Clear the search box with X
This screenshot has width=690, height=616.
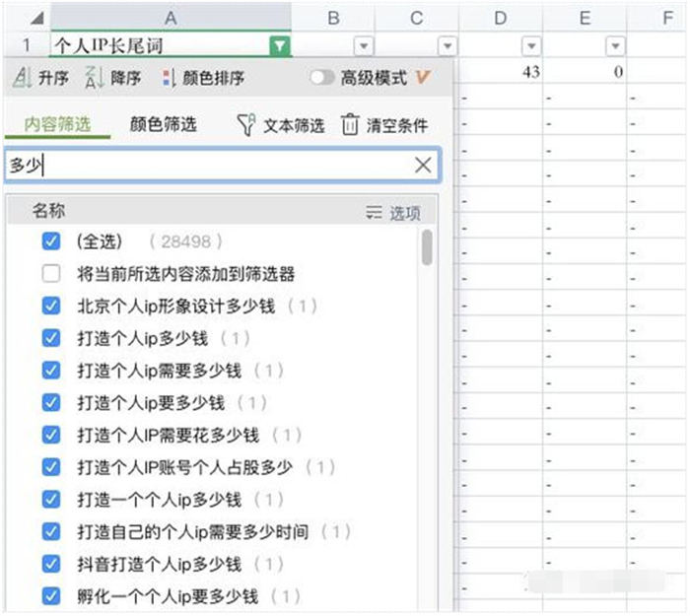[423, 166]
